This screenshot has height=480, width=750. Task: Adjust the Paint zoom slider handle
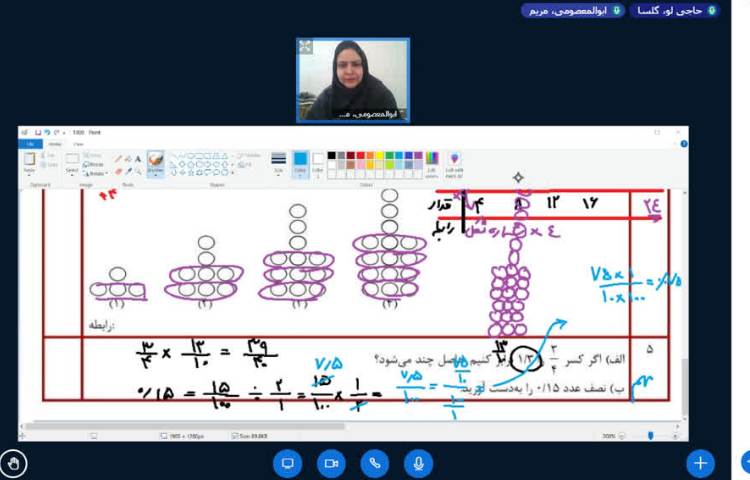point(650,436)
